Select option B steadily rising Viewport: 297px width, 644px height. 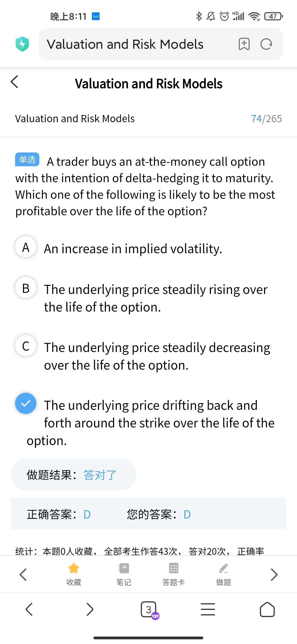pyautogui.click(x=26, y=288)
